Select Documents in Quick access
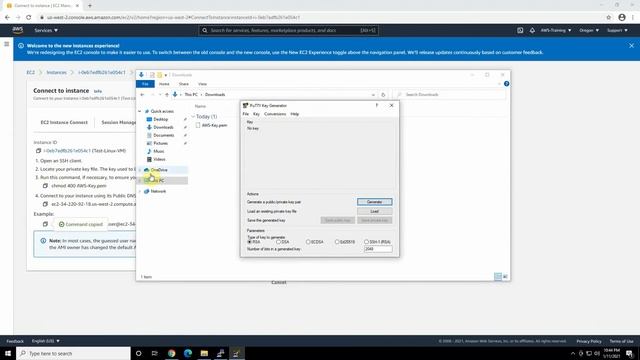Screen dimensions: 640x360 click(164, 135)
